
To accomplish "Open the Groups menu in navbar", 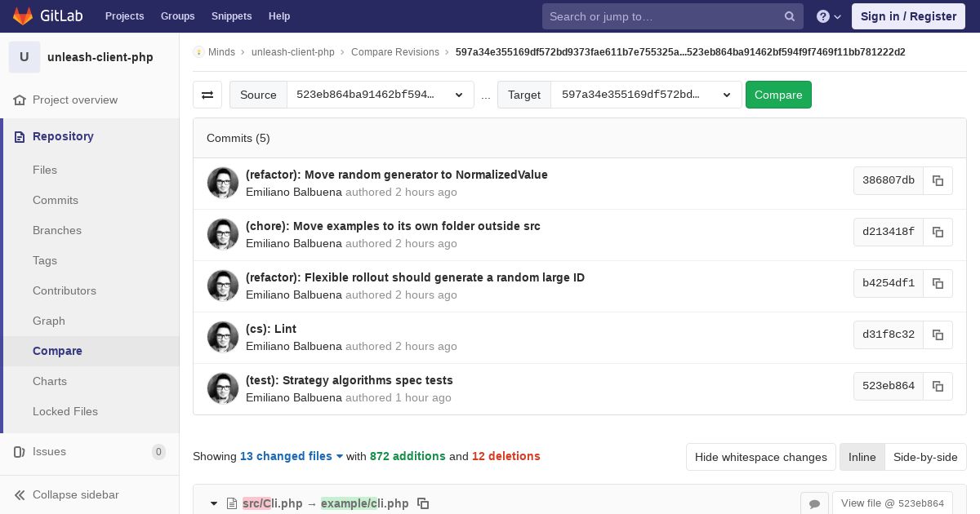I will 177,16.
